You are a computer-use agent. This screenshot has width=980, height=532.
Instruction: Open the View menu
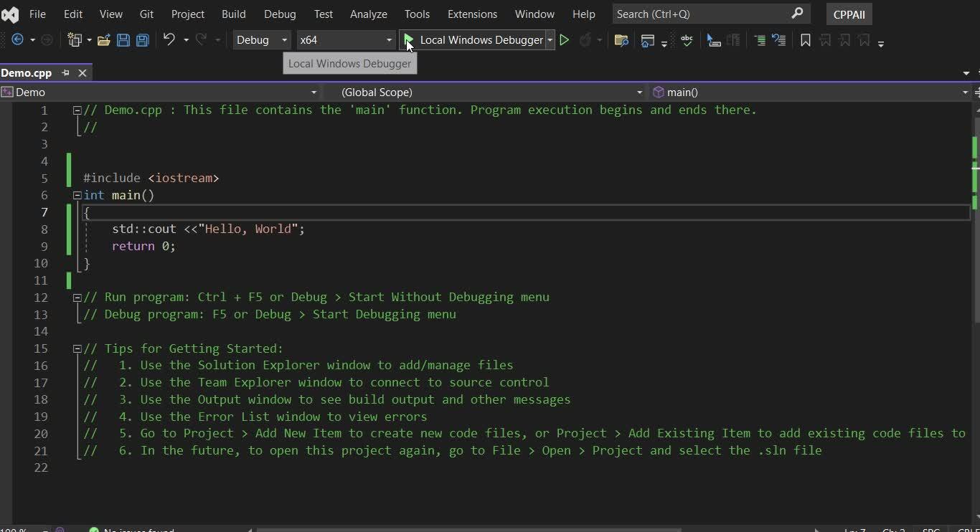(110, 14)
